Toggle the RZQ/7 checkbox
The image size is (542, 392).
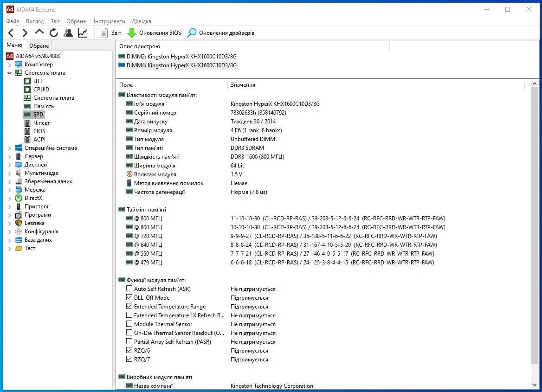129,359
